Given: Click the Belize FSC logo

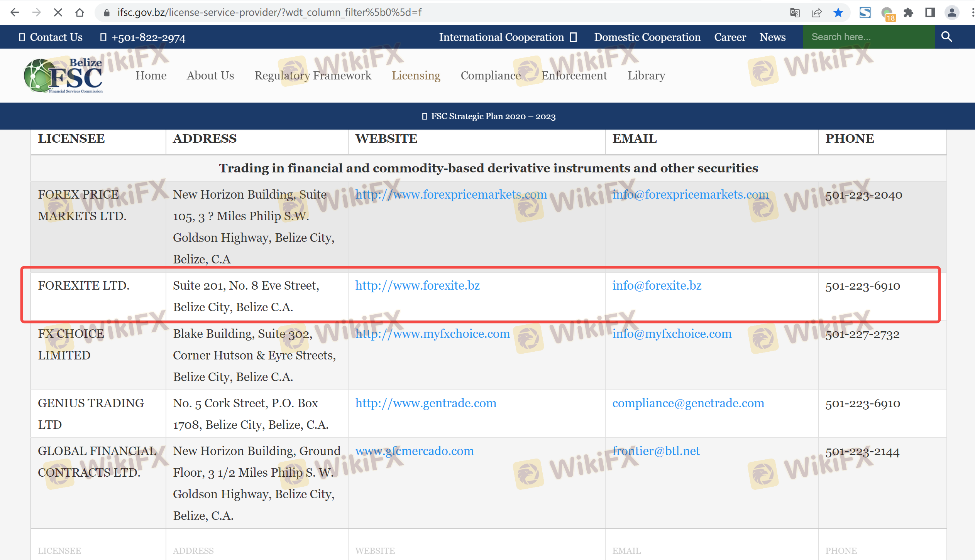Looking at the screenshot, I should 64,76.
